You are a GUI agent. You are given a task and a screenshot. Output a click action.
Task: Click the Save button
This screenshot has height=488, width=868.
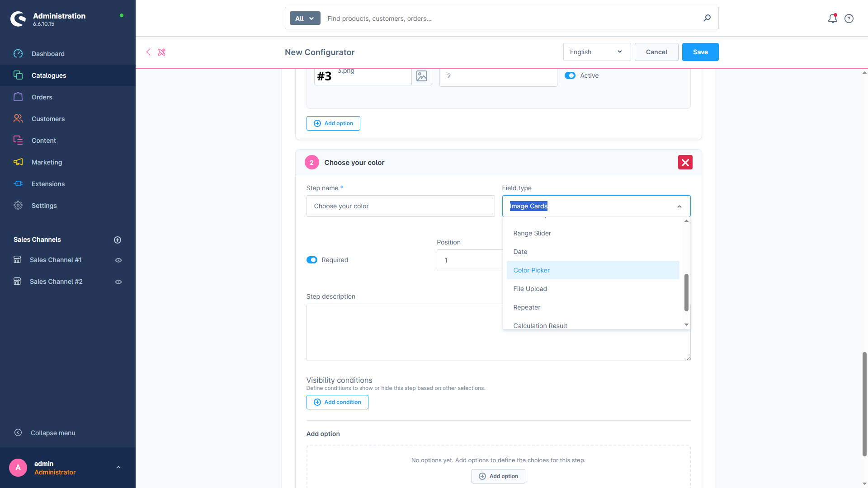pos(700,52)
